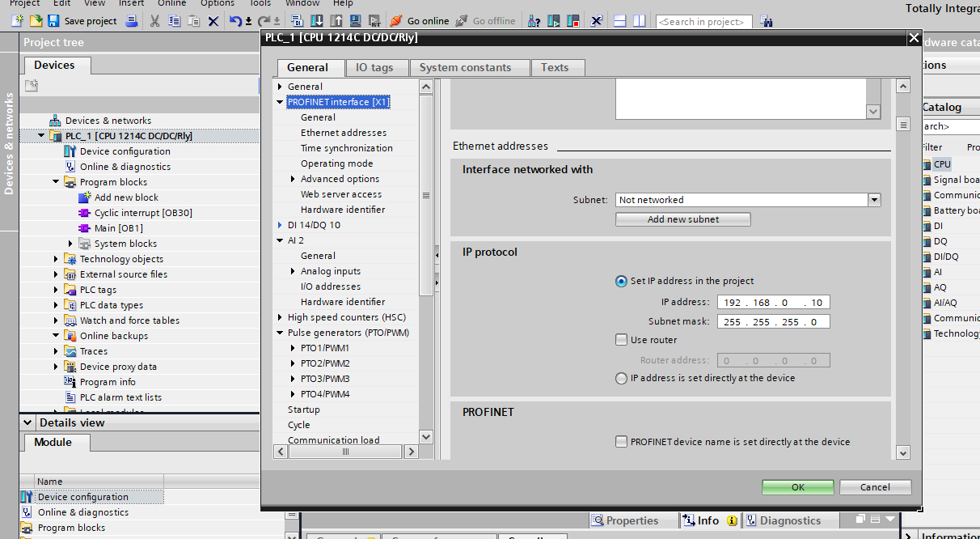This screenshot has width=980, height=539.
Task: Expand the Technology objects folder
Action: [56, 259]
